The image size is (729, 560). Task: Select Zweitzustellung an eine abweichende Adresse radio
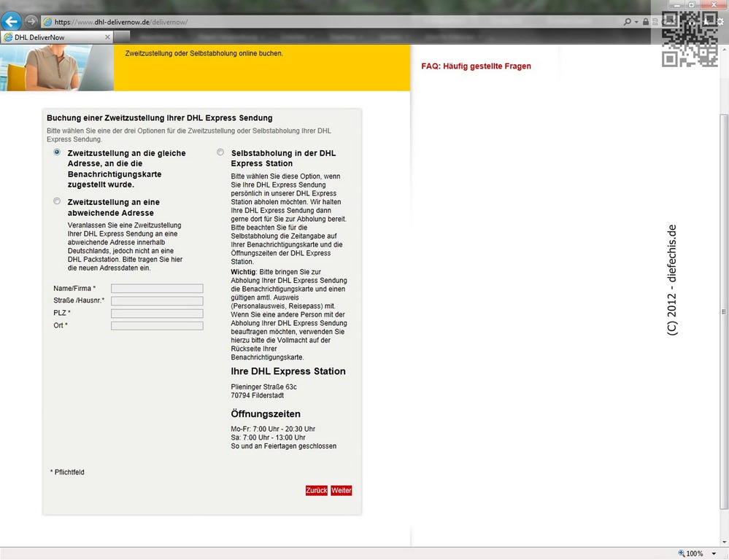(57, 201)
